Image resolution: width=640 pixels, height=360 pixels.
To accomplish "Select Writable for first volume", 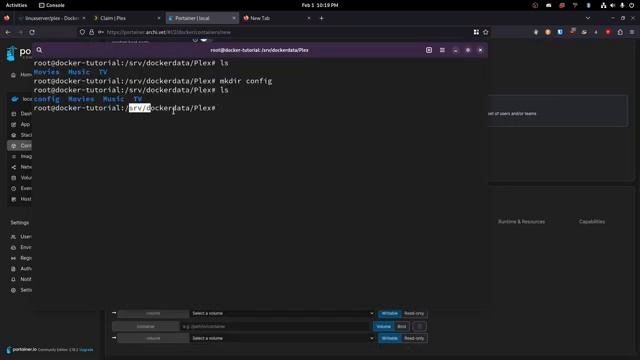I will tap(389, 313).
